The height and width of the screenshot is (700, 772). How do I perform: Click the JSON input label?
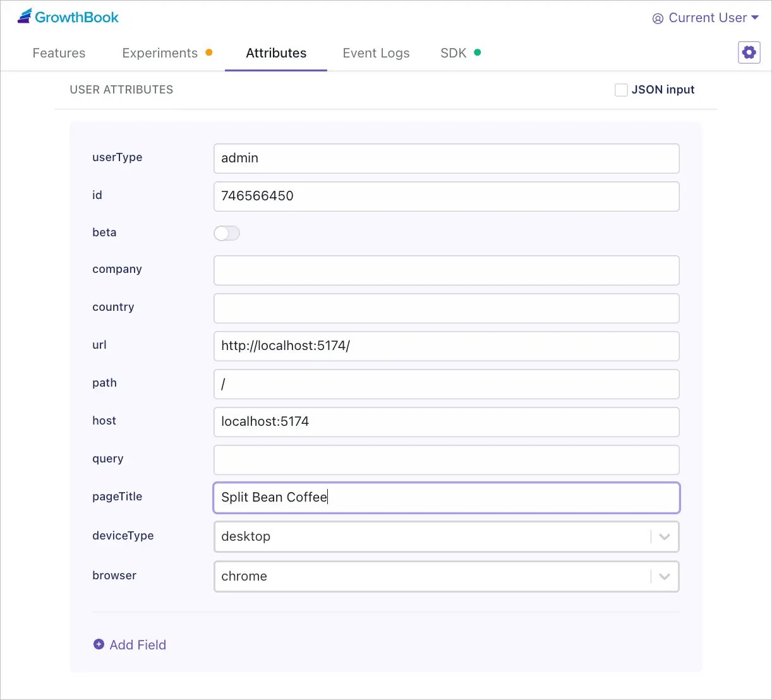[663, 90]
